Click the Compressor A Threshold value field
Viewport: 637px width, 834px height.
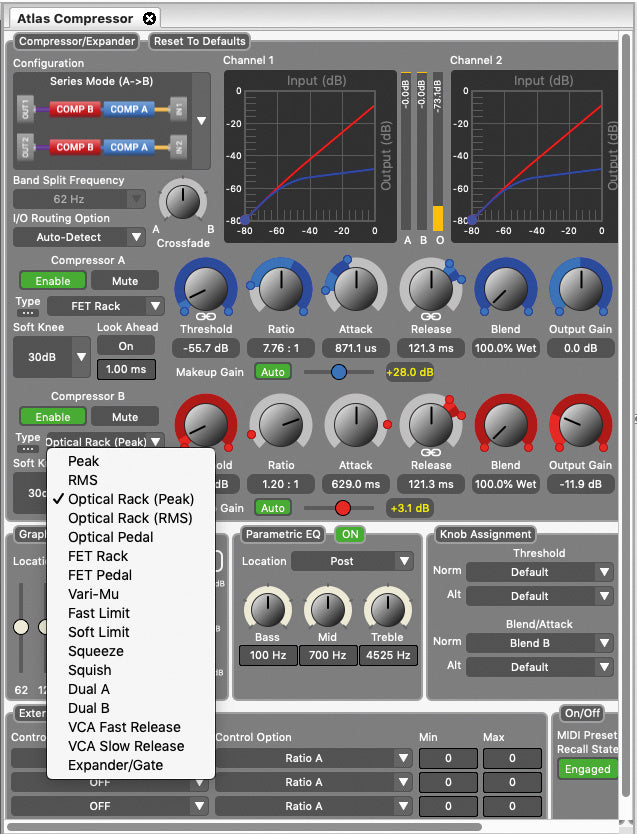[206, 348]
